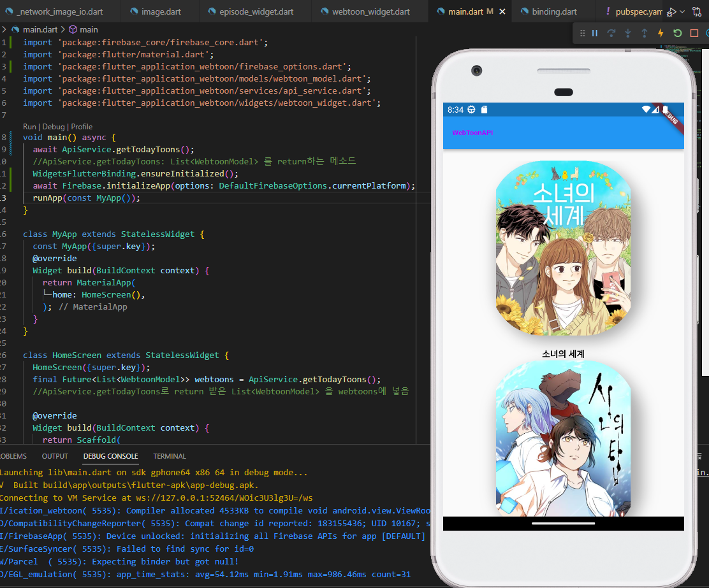Tap the 소녀의 세계 webtoon thumbnail in emulator
This screenshot has width=709, height=588.
[564, 248]
